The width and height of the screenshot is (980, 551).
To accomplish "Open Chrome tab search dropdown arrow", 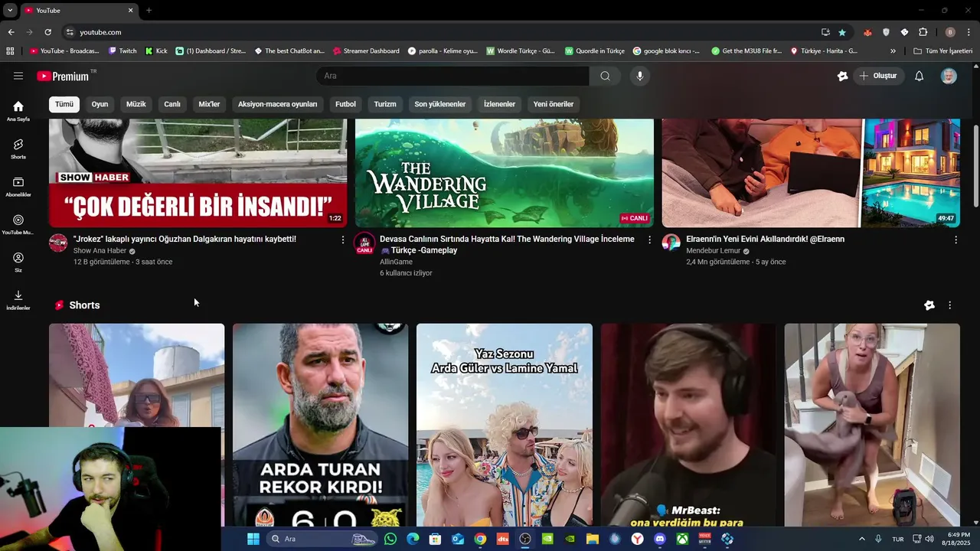I will (10, 11).
